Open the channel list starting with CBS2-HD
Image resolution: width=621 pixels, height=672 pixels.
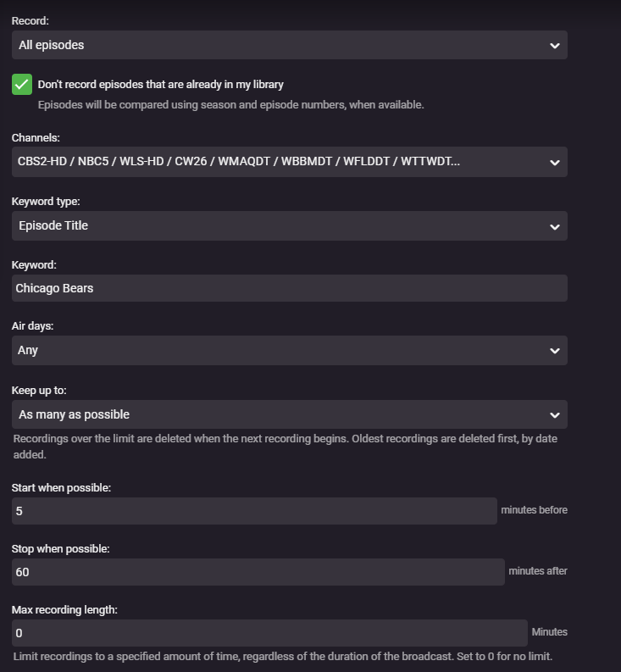click(239, 161)
